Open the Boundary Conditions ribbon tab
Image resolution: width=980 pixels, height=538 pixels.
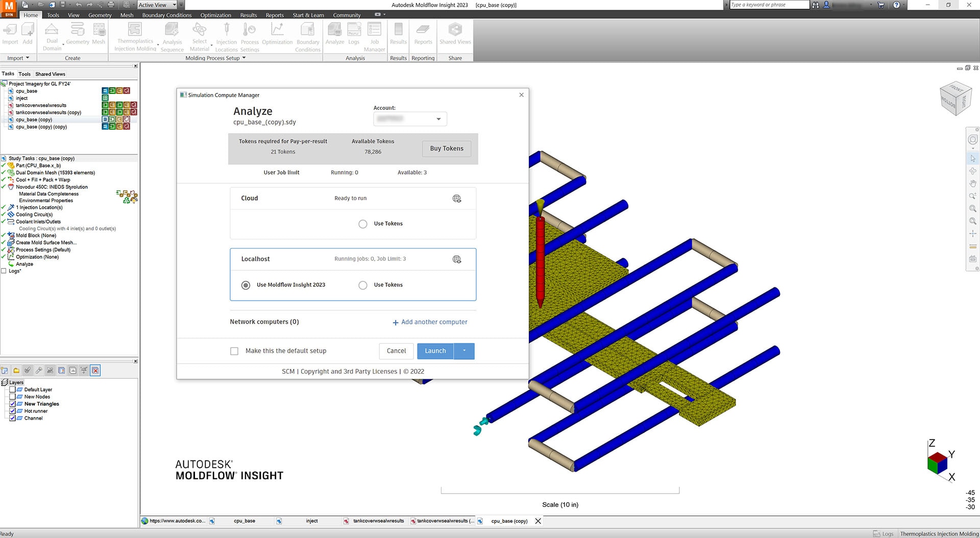click(x=167, y=15)
